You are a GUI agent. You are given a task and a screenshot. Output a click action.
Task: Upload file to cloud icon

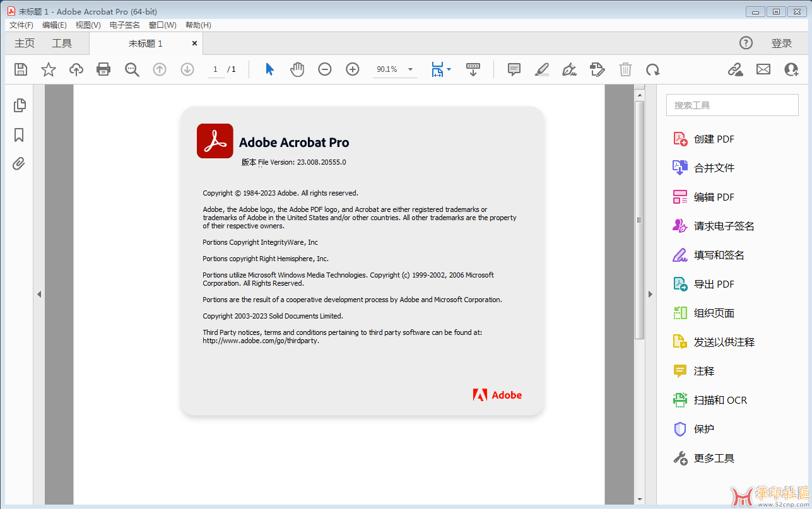point(76,69)
